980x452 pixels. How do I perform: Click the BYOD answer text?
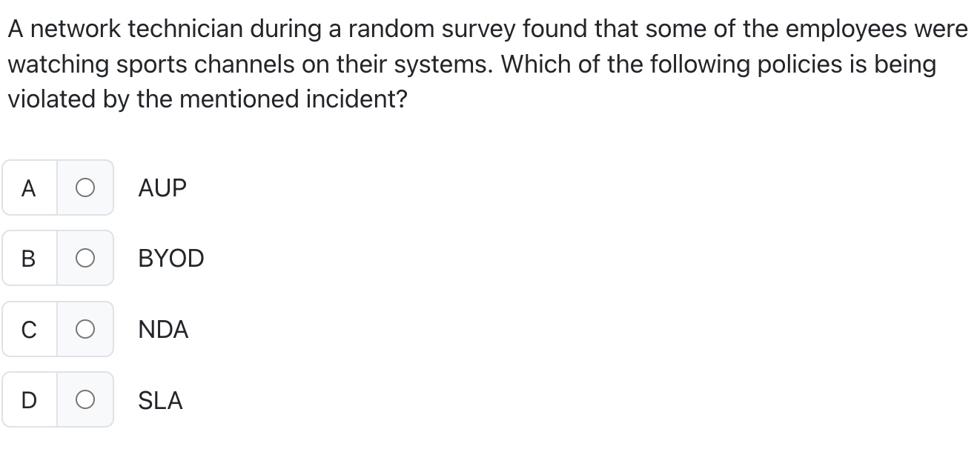pyautogui.click(x=171, y=258)
